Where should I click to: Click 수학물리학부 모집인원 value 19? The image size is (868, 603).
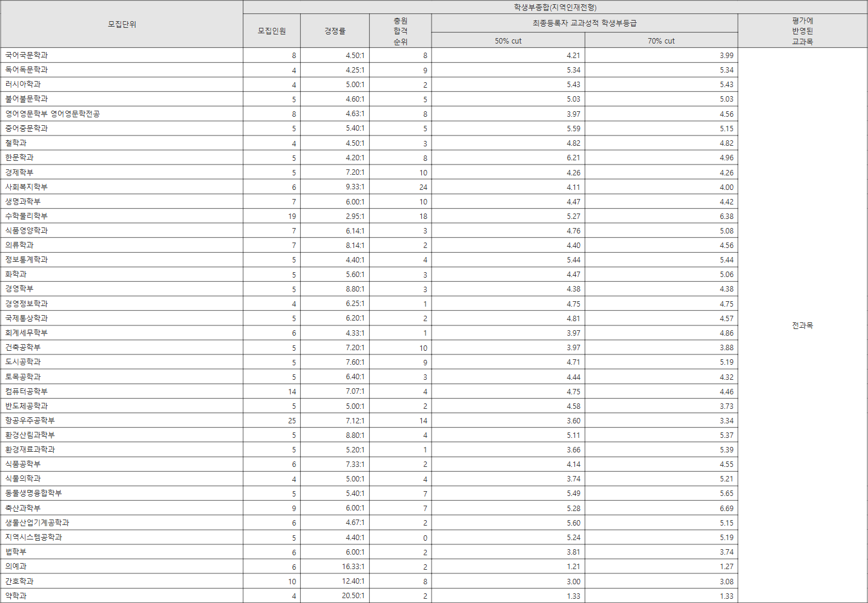tap(292, 217)
